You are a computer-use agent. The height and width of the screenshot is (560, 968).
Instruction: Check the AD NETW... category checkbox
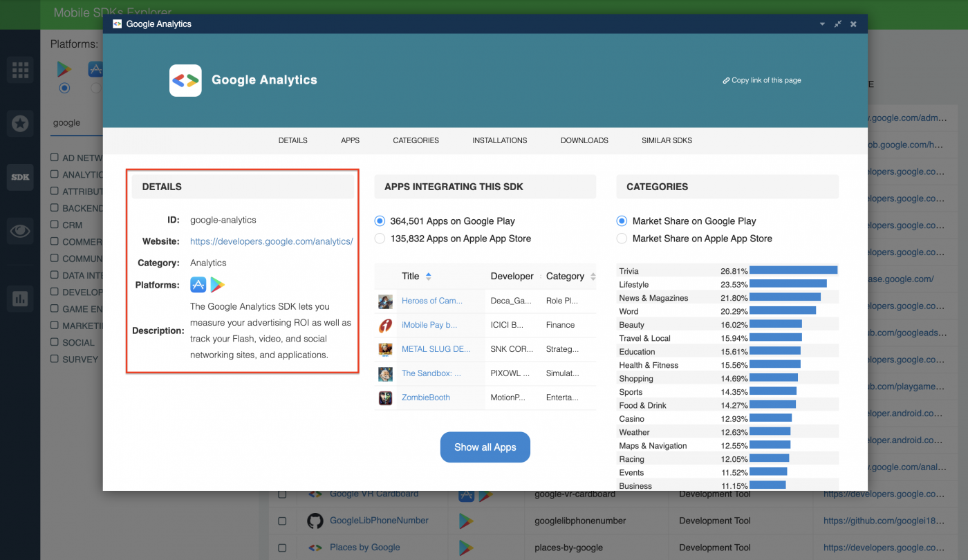pyautogui.click(x=55, y=157)
